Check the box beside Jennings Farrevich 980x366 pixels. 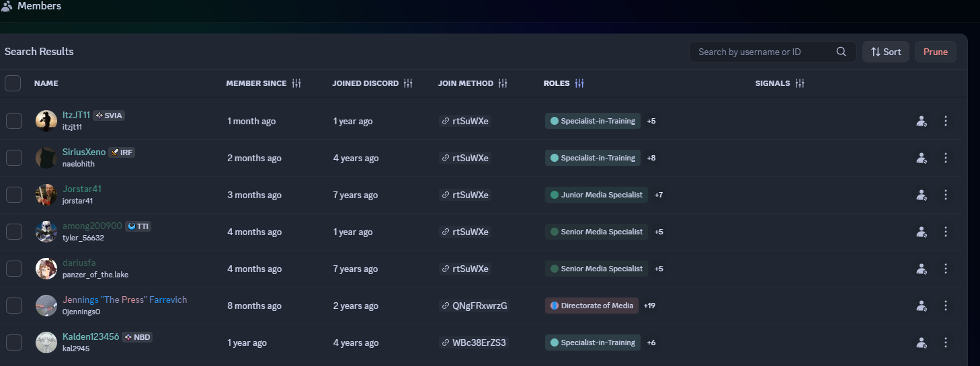click(x=14, y=306)
